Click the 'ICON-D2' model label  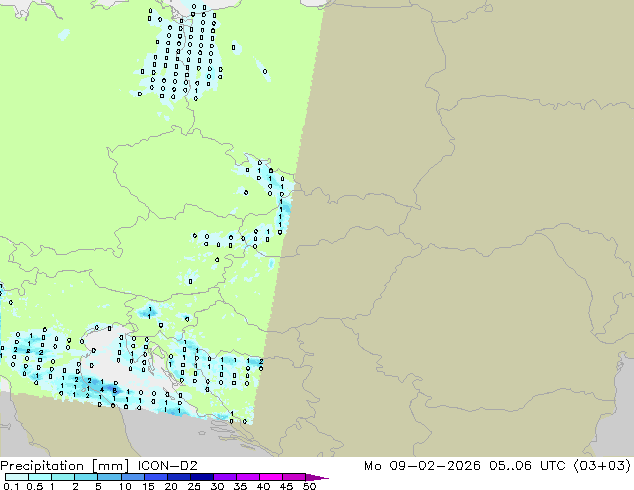(167, 466)
